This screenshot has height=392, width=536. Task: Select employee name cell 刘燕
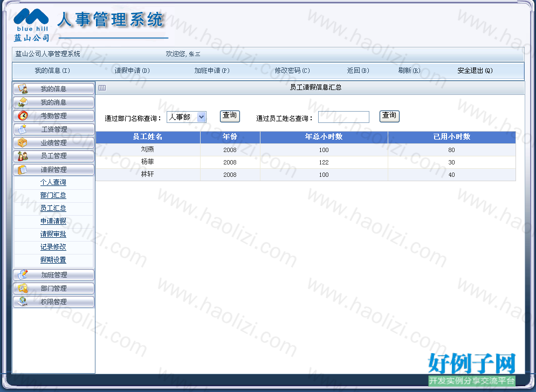coord(148,149)
